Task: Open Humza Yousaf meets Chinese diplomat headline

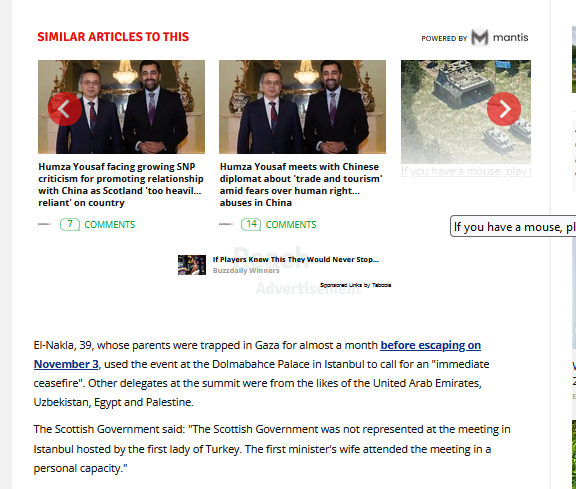Action: (301, 185)
